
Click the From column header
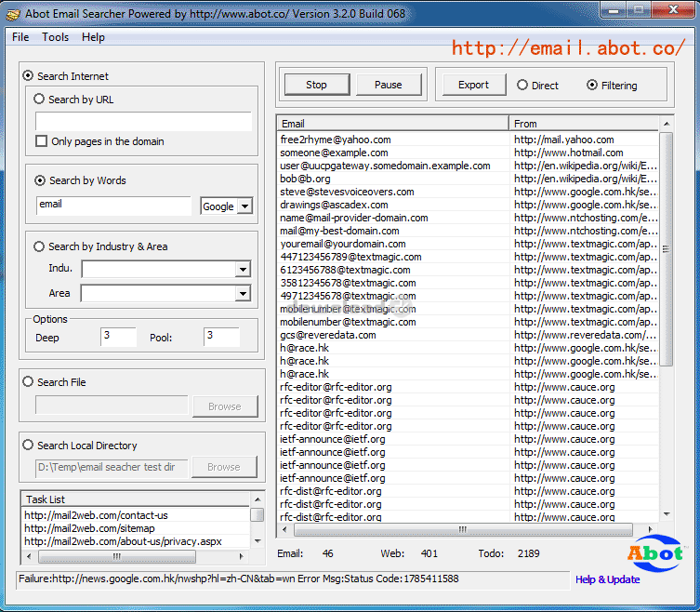click(x=584, y=124)
